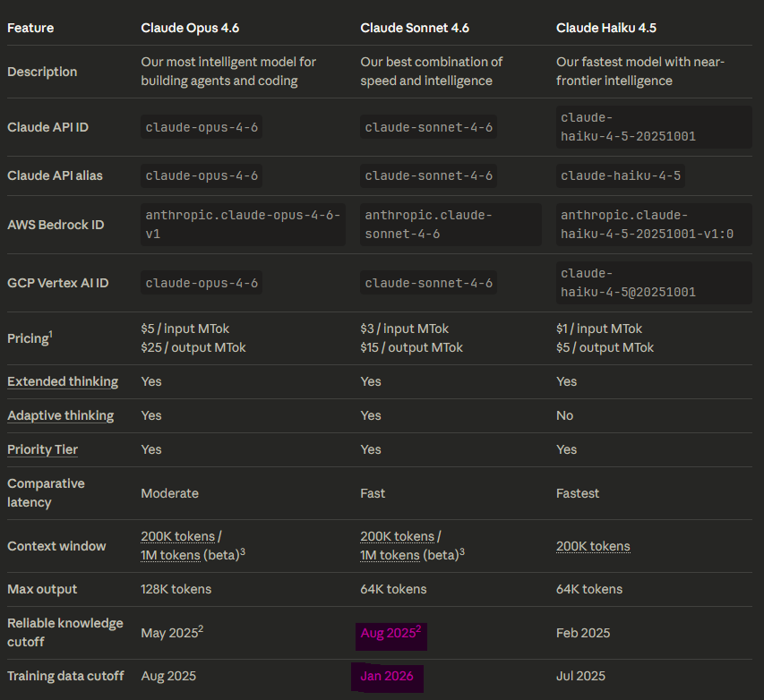
Task: Click the GCP Vertex AI ID row label
Action: coord(58,283)
